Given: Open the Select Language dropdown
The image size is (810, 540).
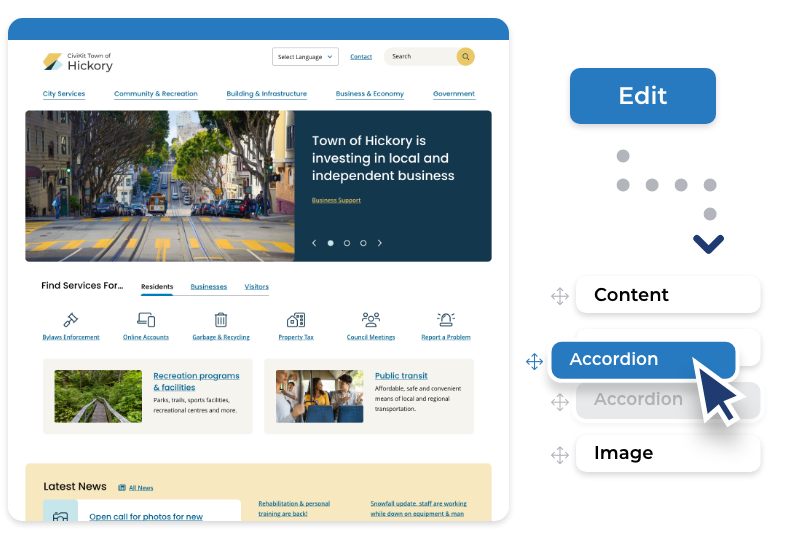Looking at the screenshot, I should [x=305, y=57].
